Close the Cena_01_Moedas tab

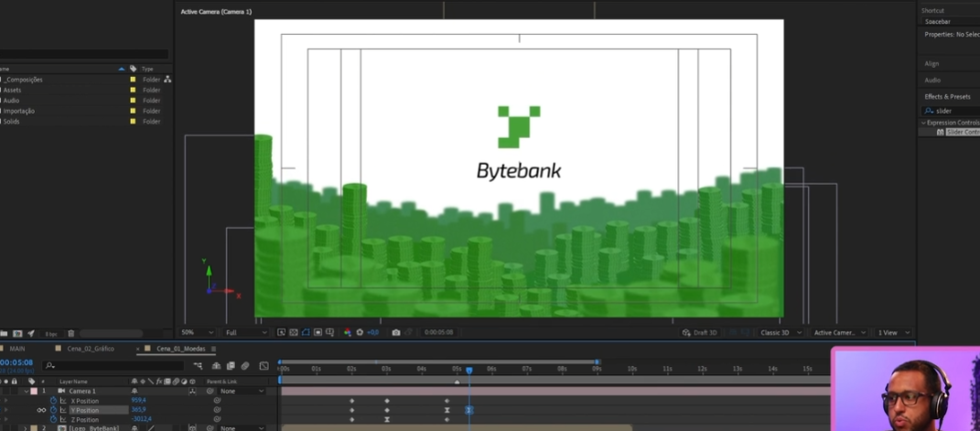[x=137, y=349]
